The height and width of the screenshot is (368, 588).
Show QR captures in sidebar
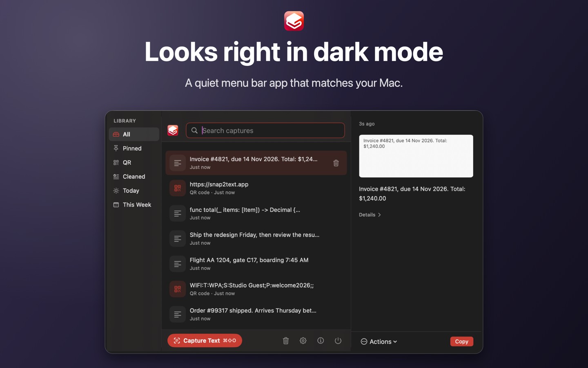pos(134,162)
